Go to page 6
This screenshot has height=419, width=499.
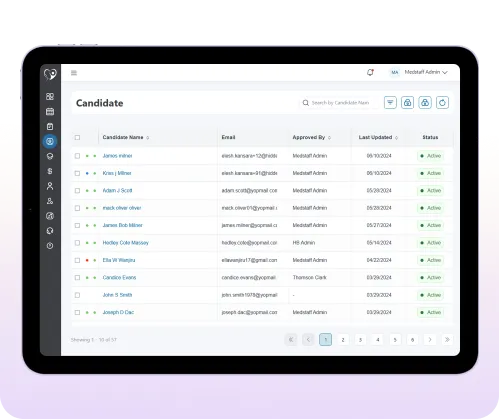pyautogui.click(x=412, y=340)
